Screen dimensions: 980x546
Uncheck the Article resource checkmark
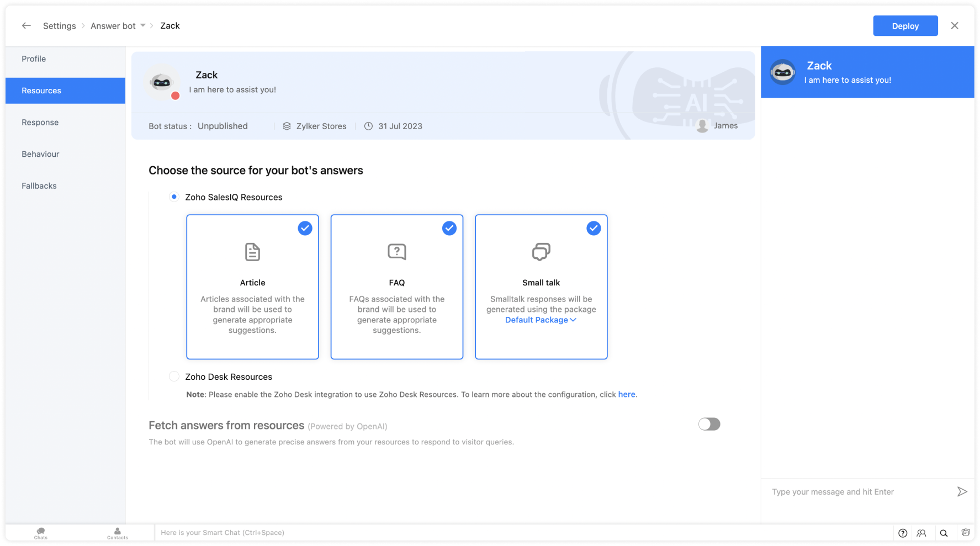click(305, 228)
